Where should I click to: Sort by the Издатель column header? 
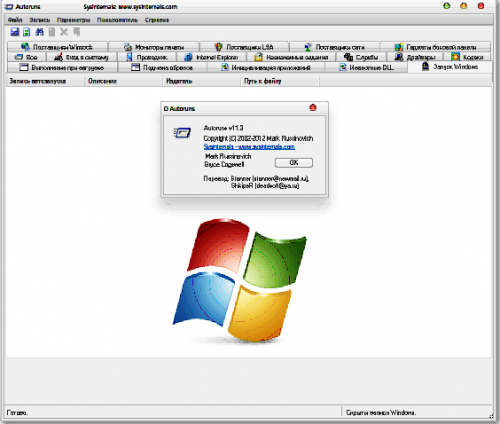[x=202, y=81]
